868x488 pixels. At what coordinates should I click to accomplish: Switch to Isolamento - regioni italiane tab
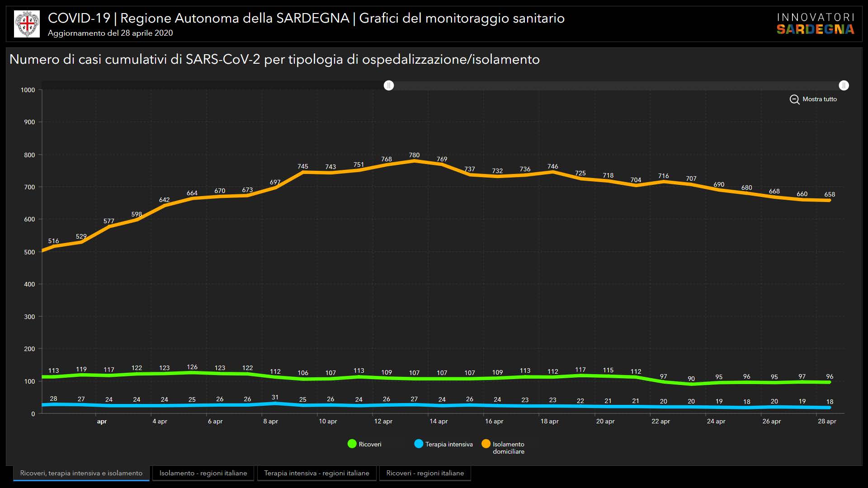pos(203,473)
